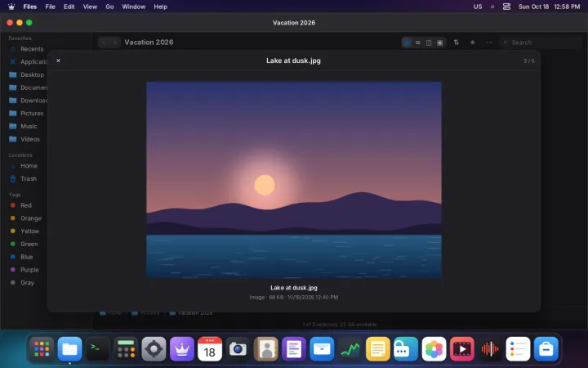Image resolution: width=588 pixels, height=368 pixels.
Task: Open the crown system menu
Action: [11, 7]
